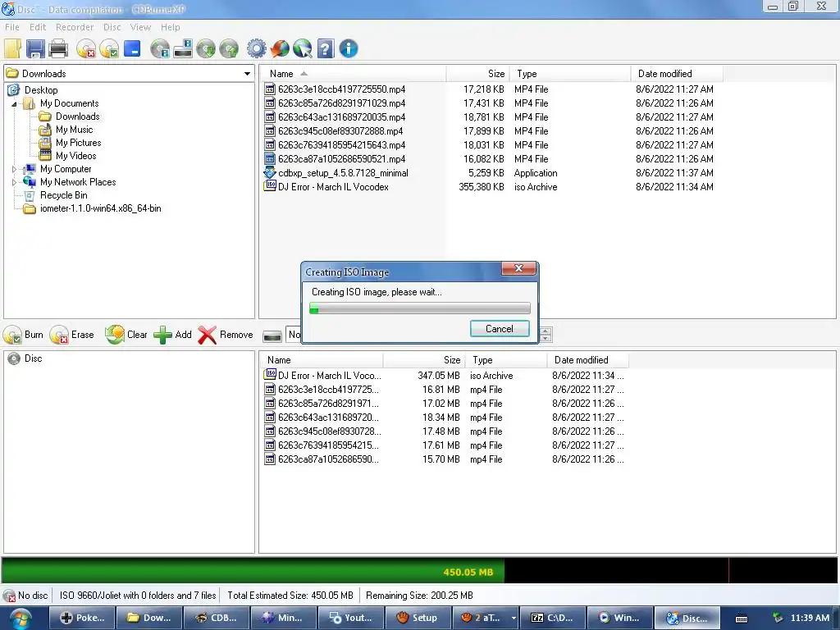Select My Pictures in the folder tree
Viewport: 840px width, 630px height.
coord(78,143)
